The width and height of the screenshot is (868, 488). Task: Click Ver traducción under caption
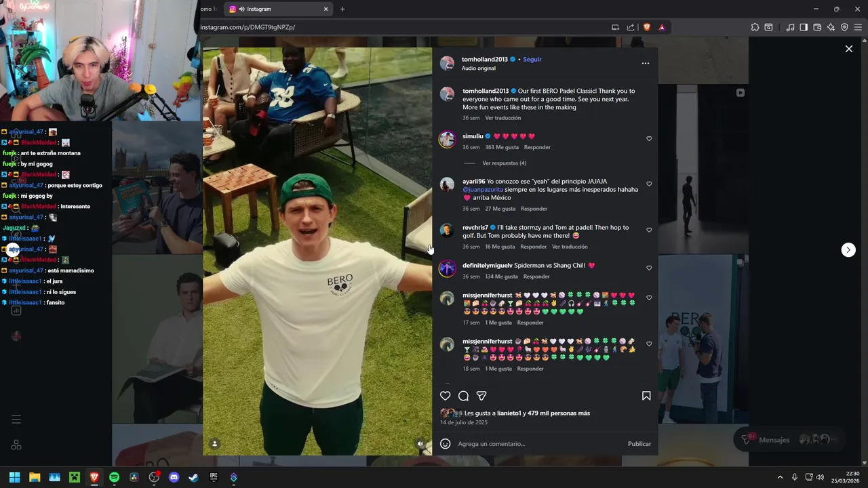[503, 118]
